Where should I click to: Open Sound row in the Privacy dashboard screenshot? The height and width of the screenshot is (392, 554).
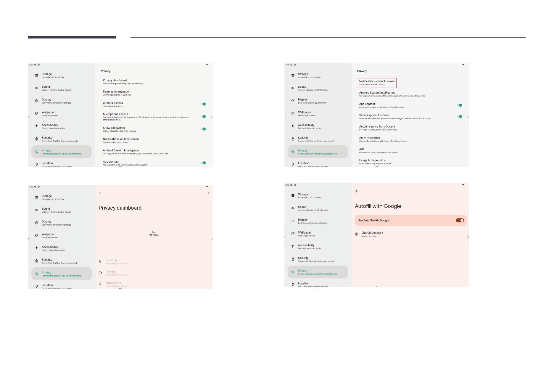62,210
